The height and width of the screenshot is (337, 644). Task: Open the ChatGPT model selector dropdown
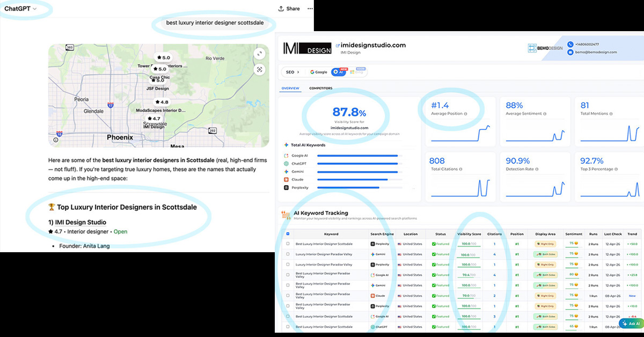point(21,9)
